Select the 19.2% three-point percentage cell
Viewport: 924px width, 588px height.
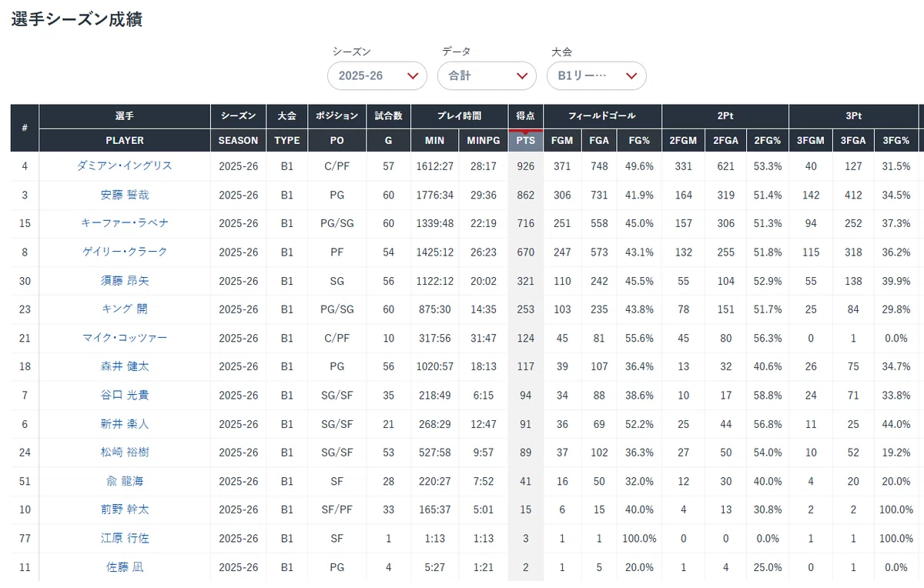tap(896, 453)
